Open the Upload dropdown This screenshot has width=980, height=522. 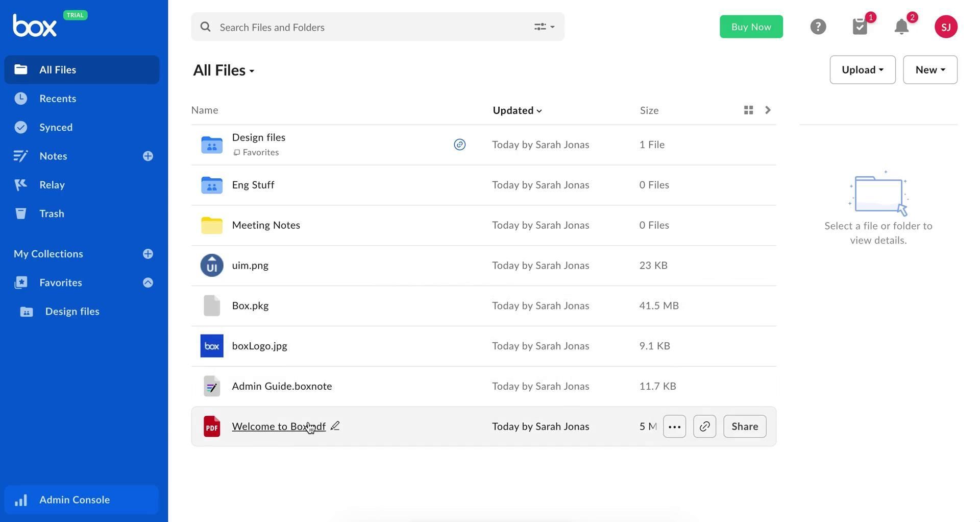pyautogui.click(x=862, y=70)
